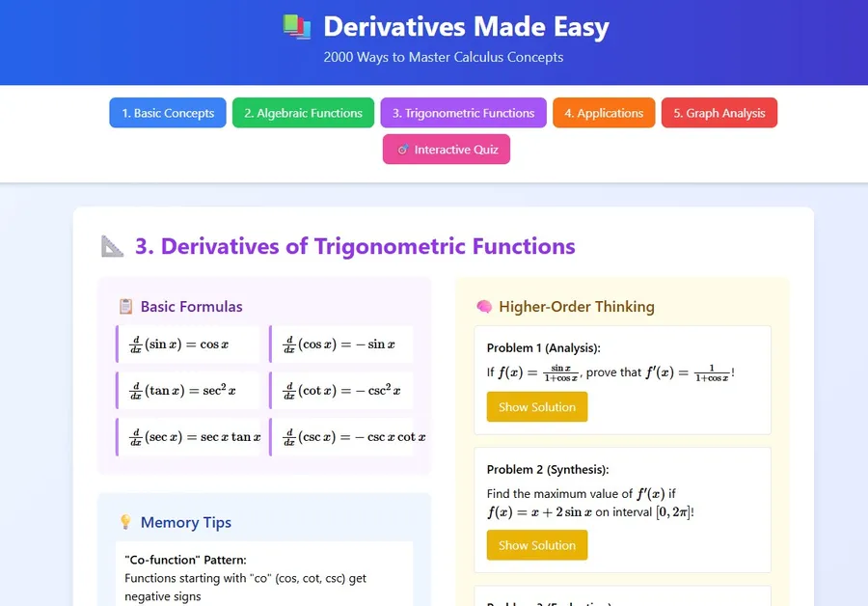
Task: Open the Applications section
Action: (604, 113)
